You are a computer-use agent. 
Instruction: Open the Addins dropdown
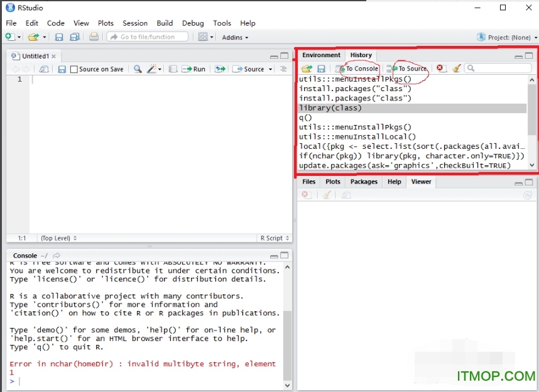pos(235,37)
